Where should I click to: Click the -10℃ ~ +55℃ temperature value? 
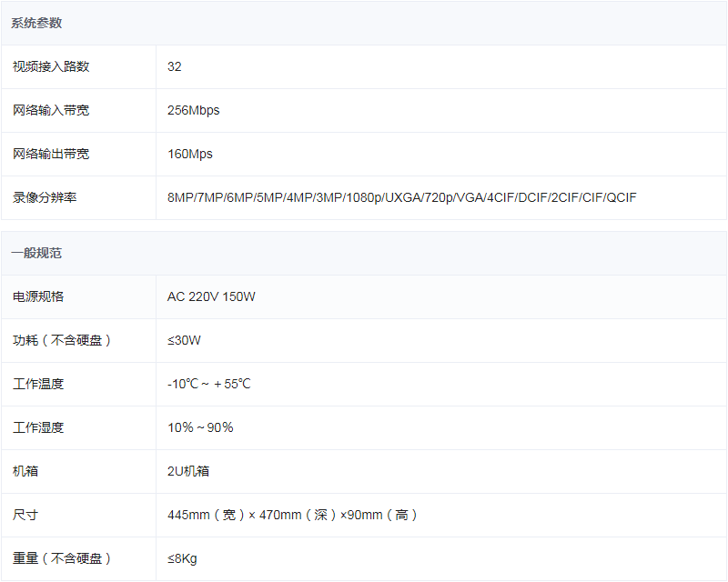click(208, 384)
